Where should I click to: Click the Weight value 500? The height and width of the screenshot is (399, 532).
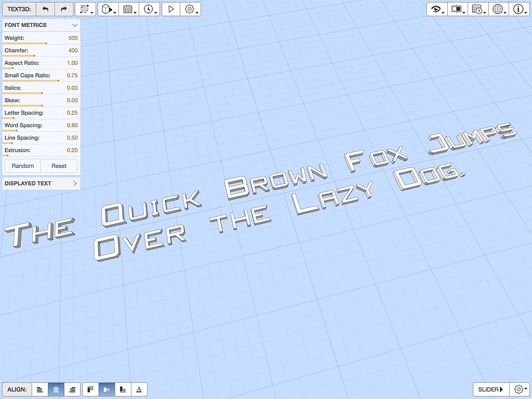pyautogui.click(x=73, y=38)
